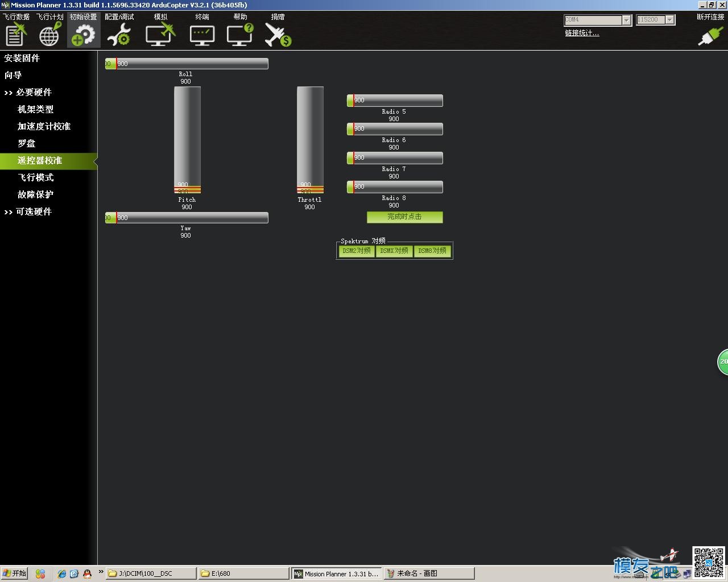728x582 pixels.
Task: Switch to 未命名 - 画图 Paint taskbar button
Action: (429, 573)
